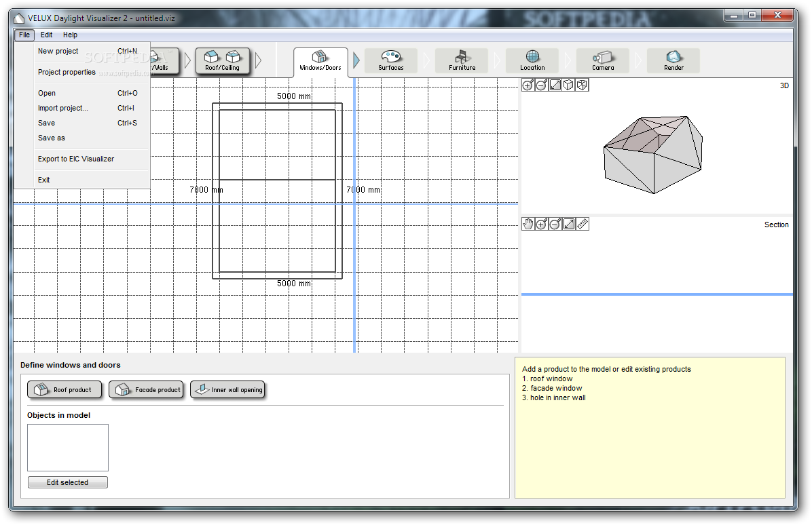Click the left 7000 mm dimension label

(206, 190)
